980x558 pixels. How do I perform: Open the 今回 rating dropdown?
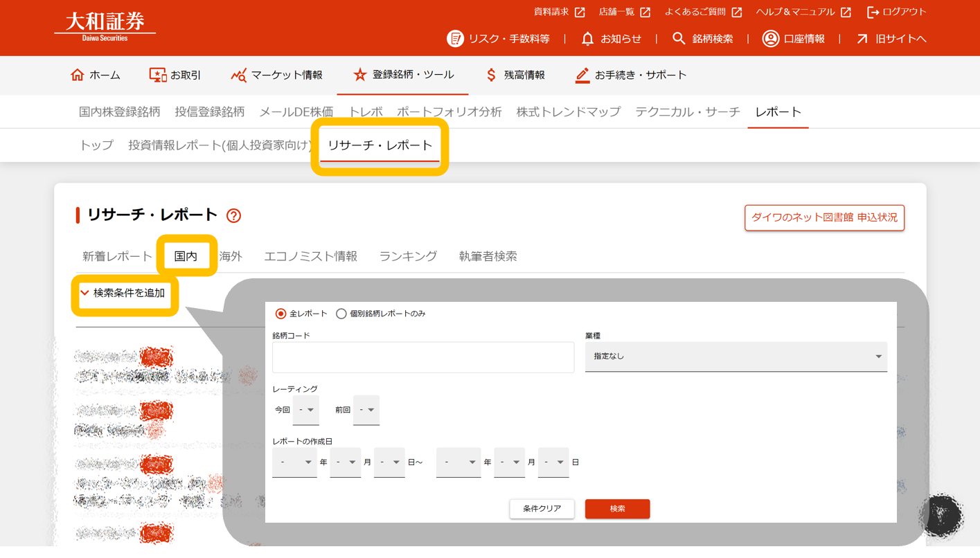point(305,410)
